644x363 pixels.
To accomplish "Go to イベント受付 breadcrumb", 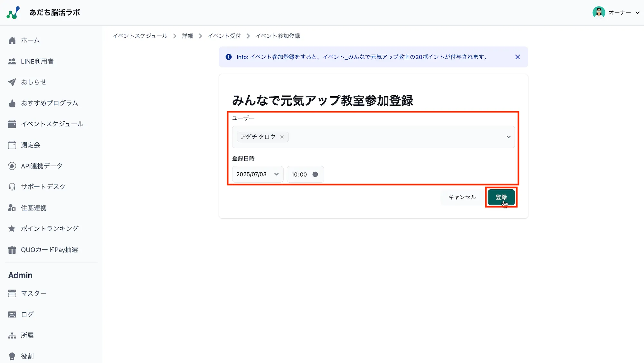I will pos(224,36).
